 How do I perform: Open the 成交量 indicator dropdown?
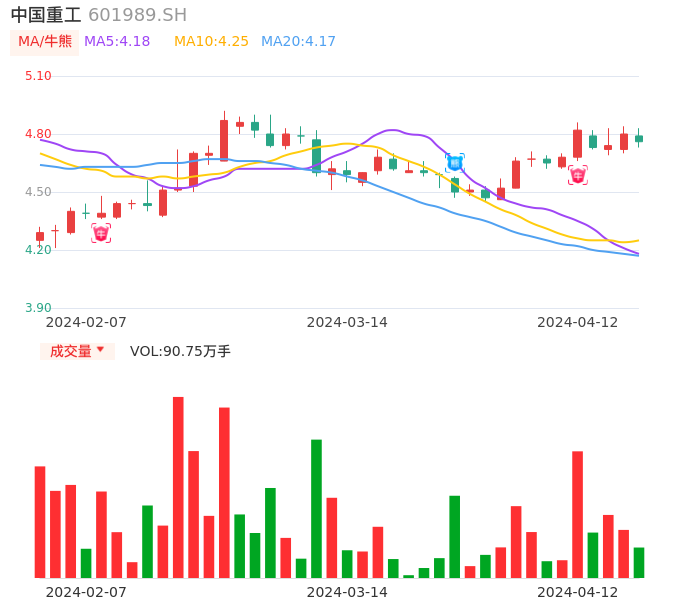pos(78,351)
